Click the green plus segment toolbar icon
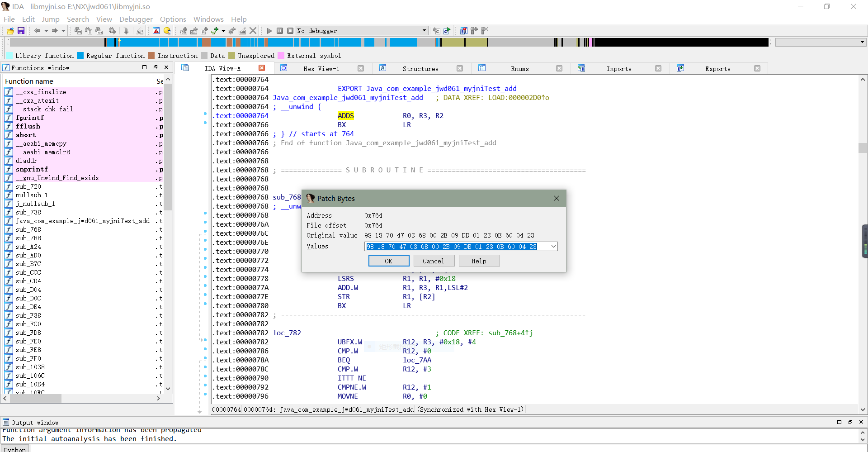This screenshot has width=868, height=452. click(215, 31)
